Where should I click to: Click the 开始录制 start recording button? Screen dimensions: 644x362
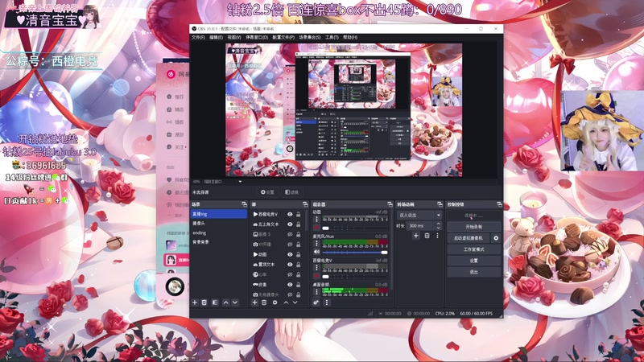coord(474,227)
